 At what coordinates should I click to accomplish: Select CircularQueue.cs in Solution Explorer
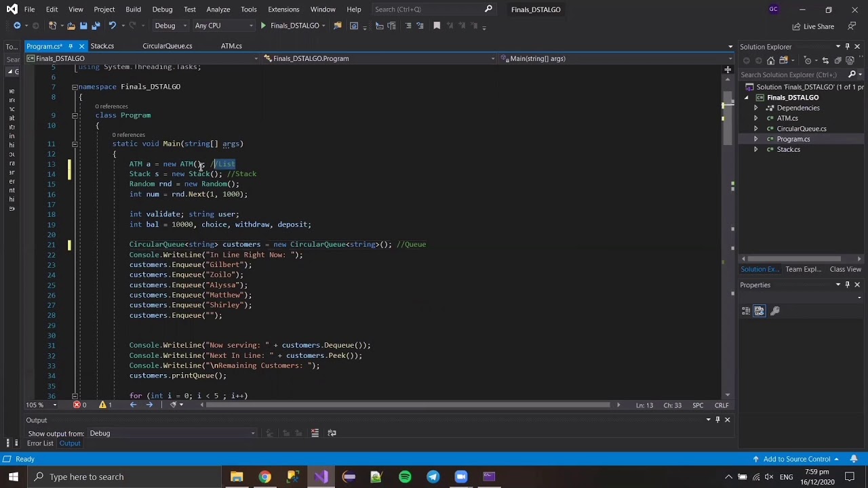801,129
